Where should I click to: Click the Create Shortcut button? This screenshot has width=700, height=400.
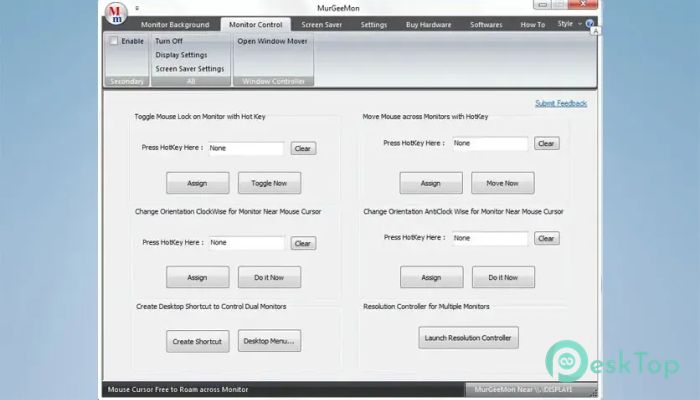(x=197, y=342)
